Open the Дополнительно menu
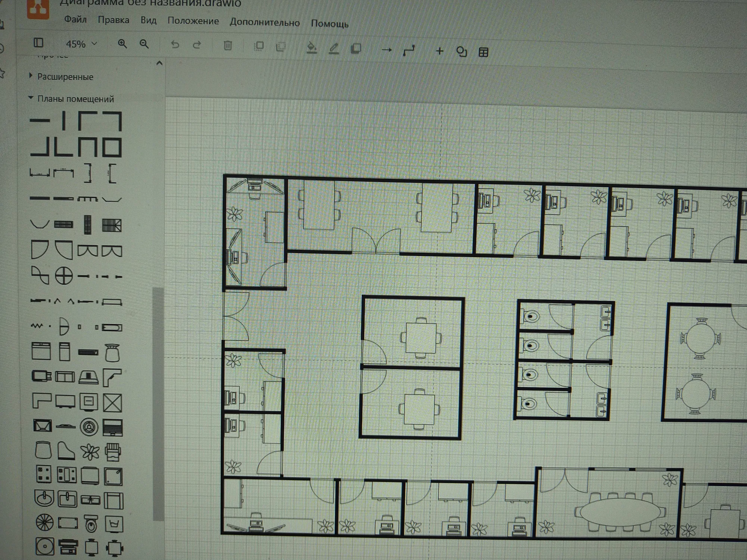 (264, 22)
